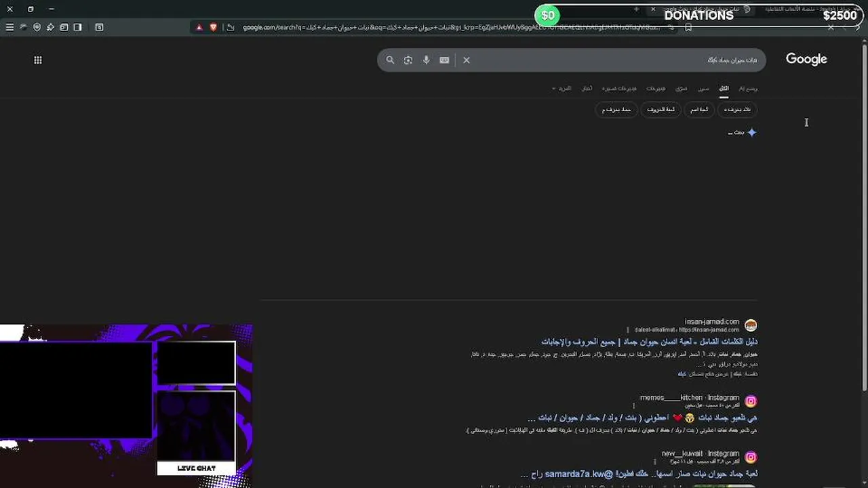Click inside the Google search text field
This screenshot has width=868, height=488.
(x=617, y=60)
